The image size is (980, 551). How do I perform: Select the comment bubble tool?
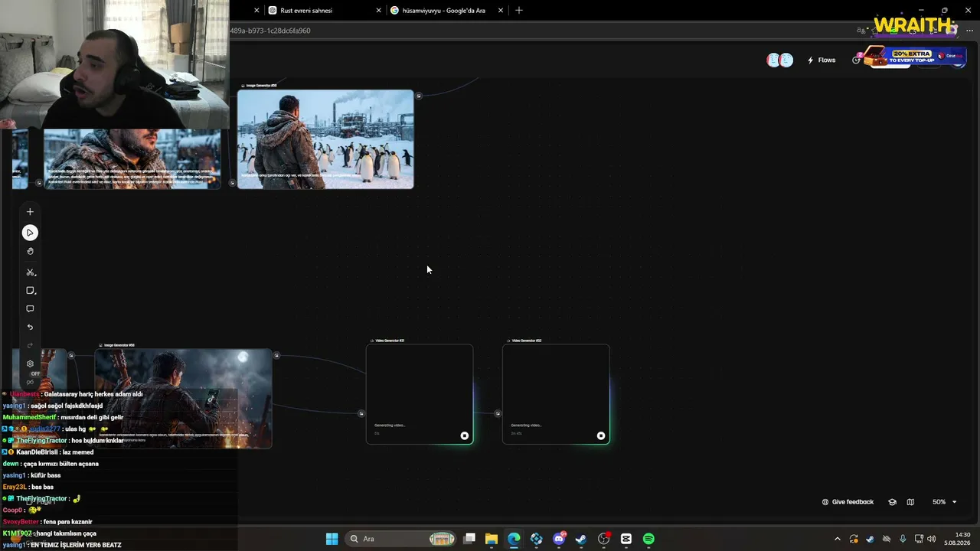[x=30, y=309]
